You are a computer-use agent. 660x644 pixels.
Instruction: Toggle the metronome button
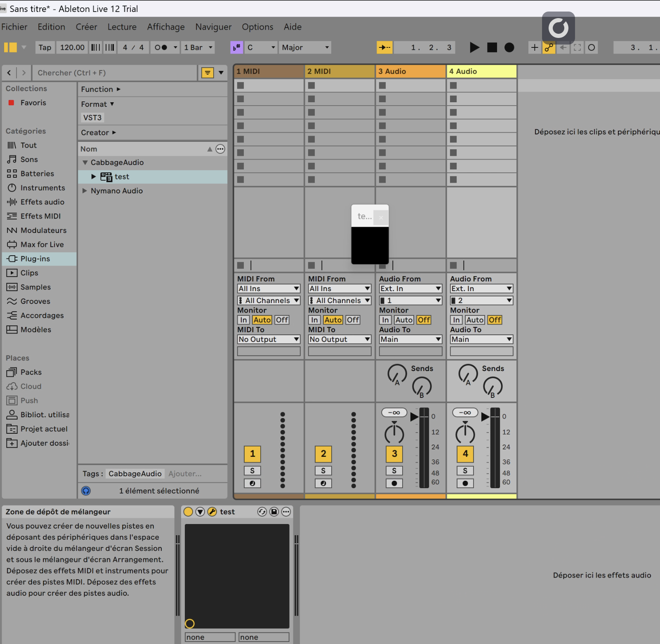tap(161, 47)
